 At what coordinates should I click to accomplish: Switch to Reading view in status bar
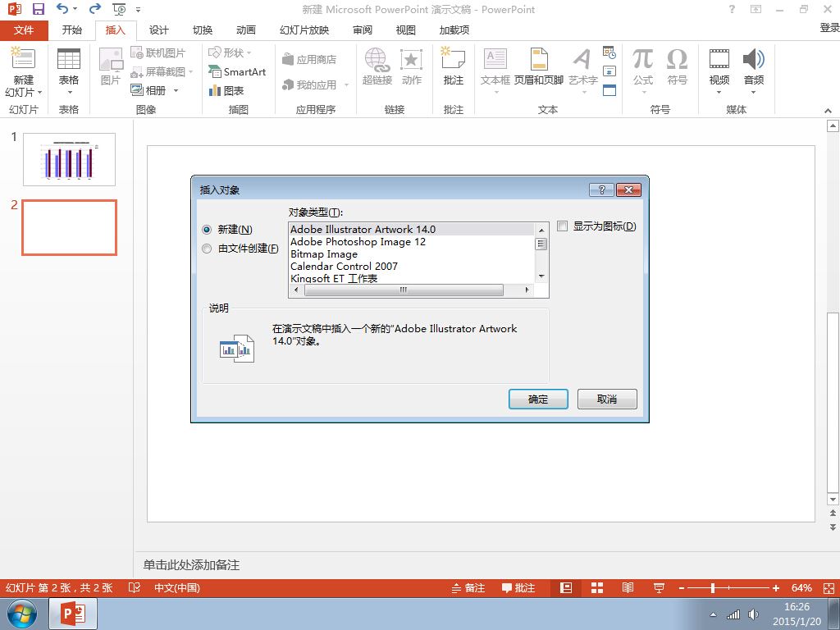(628, 587)
